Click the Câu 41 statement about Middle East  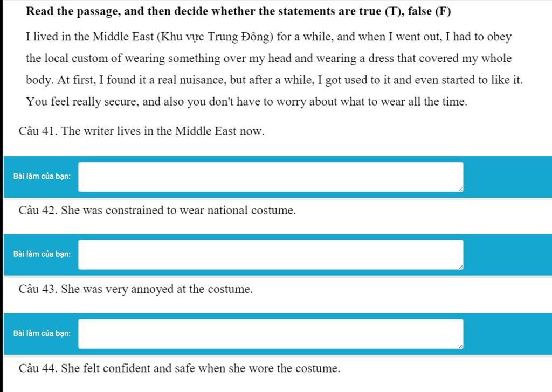click(x=141, y=131)
